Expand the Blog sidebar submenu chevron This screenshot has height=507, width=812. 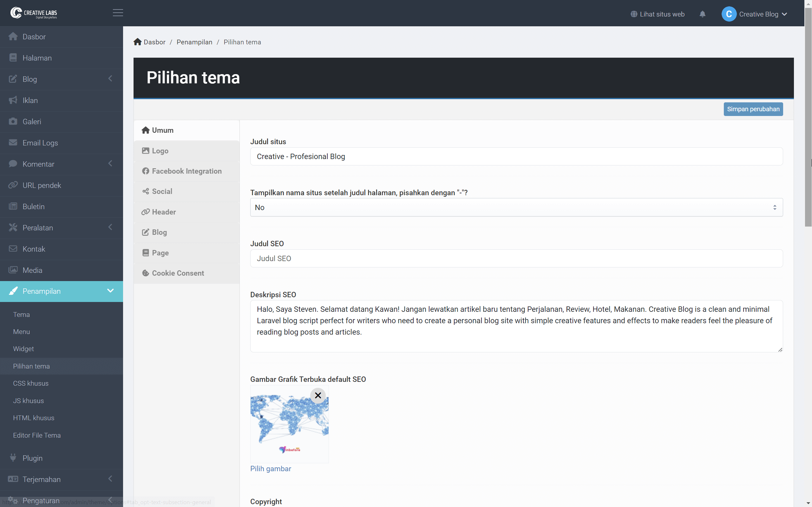(110, 79)
